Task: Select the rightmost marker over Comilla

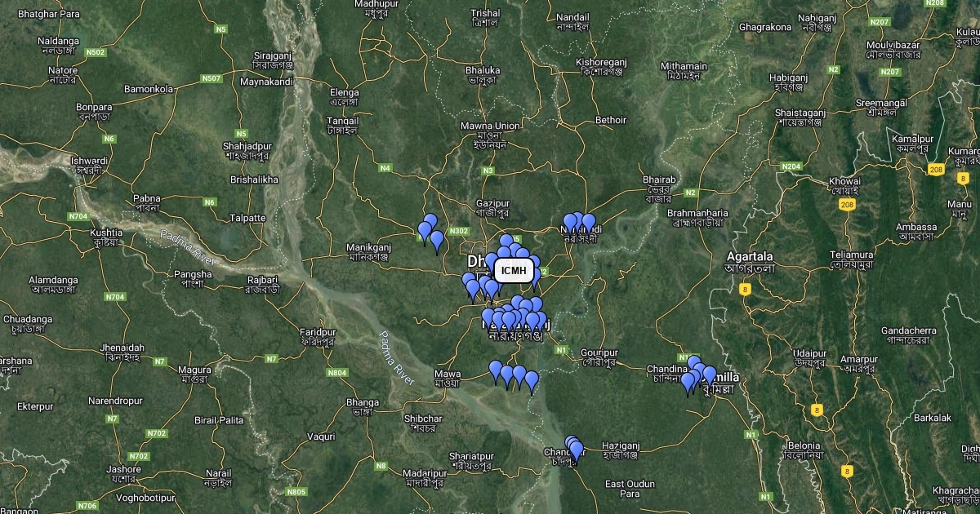Action: pyautogui.click(x=709, y=377)
